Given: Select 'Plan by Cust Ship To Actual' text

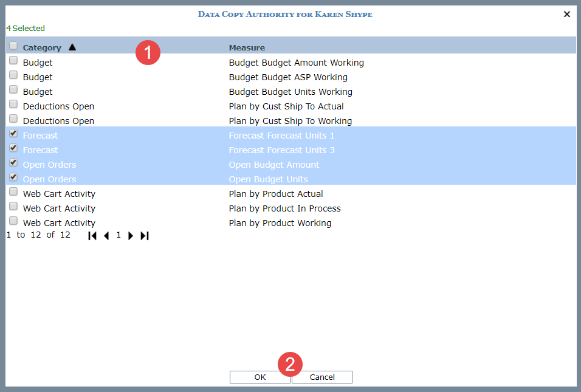Looking at the screenshot, I should (x=286, y=106).
